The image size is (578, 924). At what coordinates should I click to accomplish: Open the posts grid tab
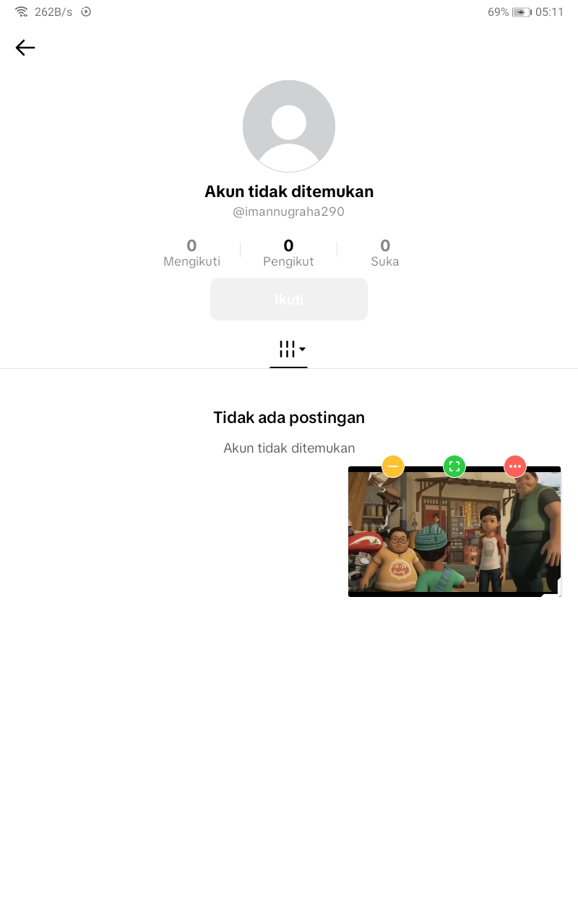(287, 349)
